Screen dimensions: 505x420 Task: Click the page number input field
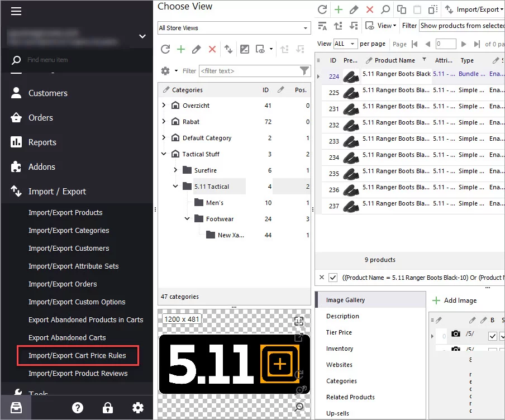(x=446, y=44)
